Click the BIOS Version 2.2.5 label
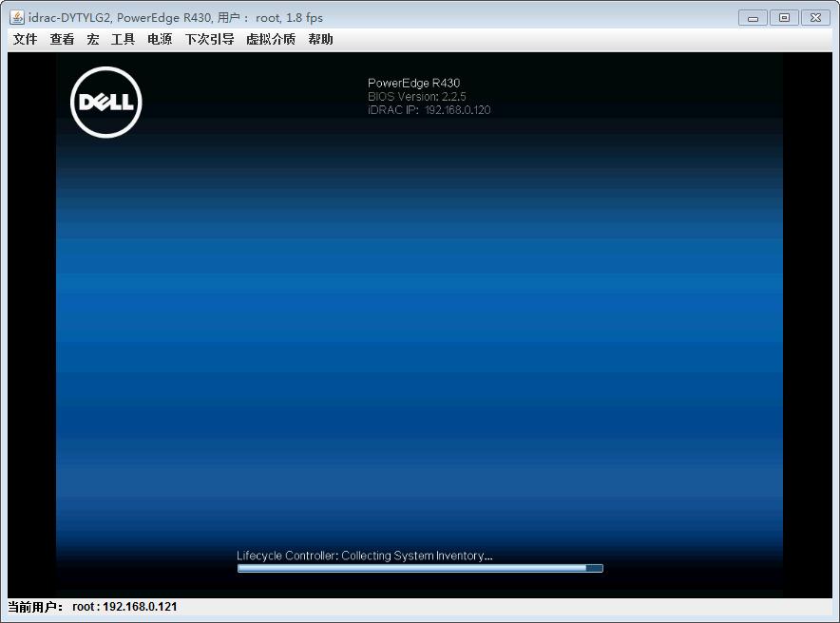The image size is (840, 623). 416,96
